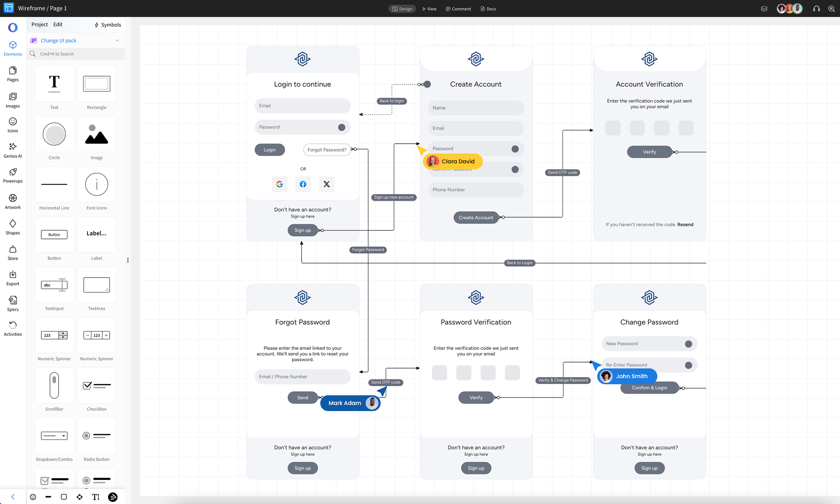Open the Artwork panel
This screenshot has width=840, height=504.
click(x=13, y=202)
